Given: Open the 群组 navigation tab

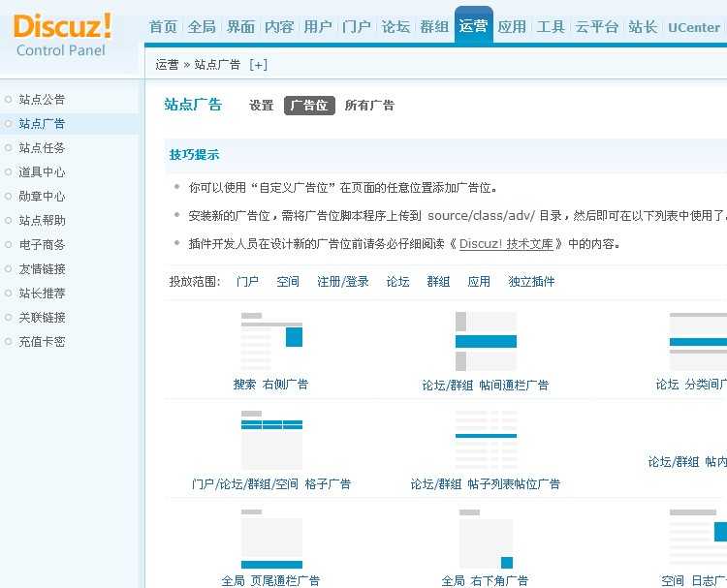Looking at the screenshot, I should [x=434, y=27].
